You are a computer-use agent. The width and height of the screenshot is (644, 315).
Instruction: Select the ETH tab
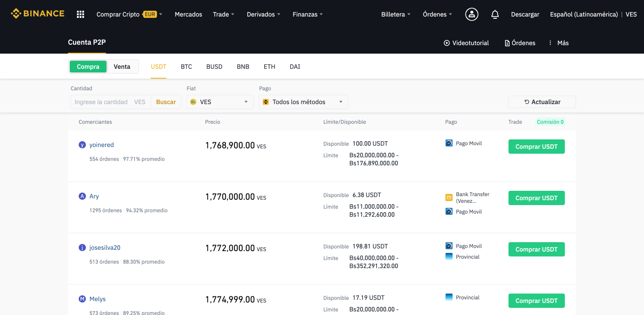[269, 67]
